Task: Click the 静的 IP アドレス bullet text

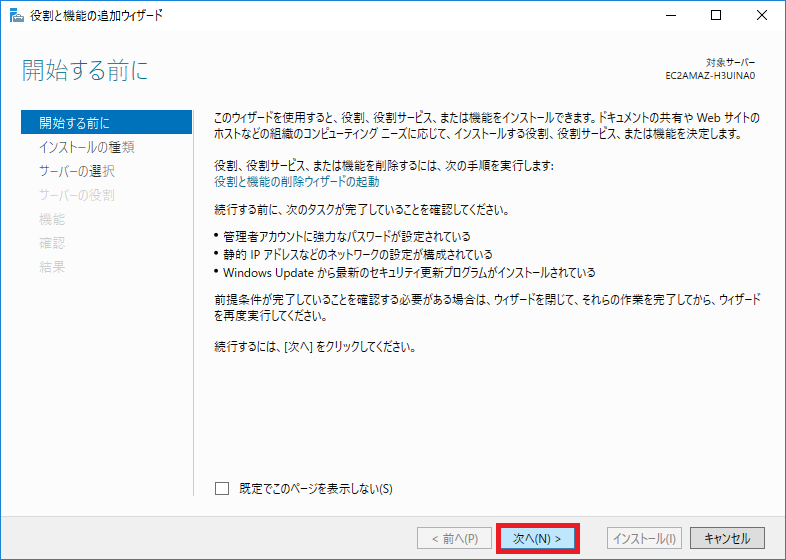Action: (357, 255)
